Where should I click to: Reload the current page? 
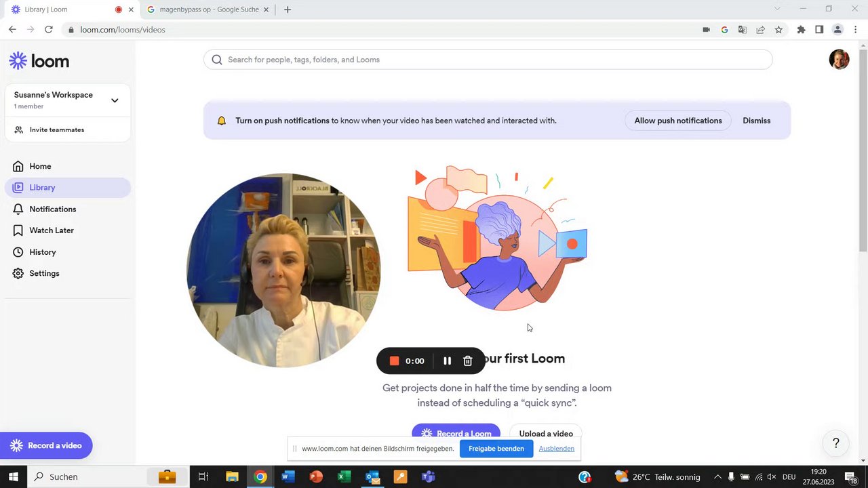coord(48,30)
